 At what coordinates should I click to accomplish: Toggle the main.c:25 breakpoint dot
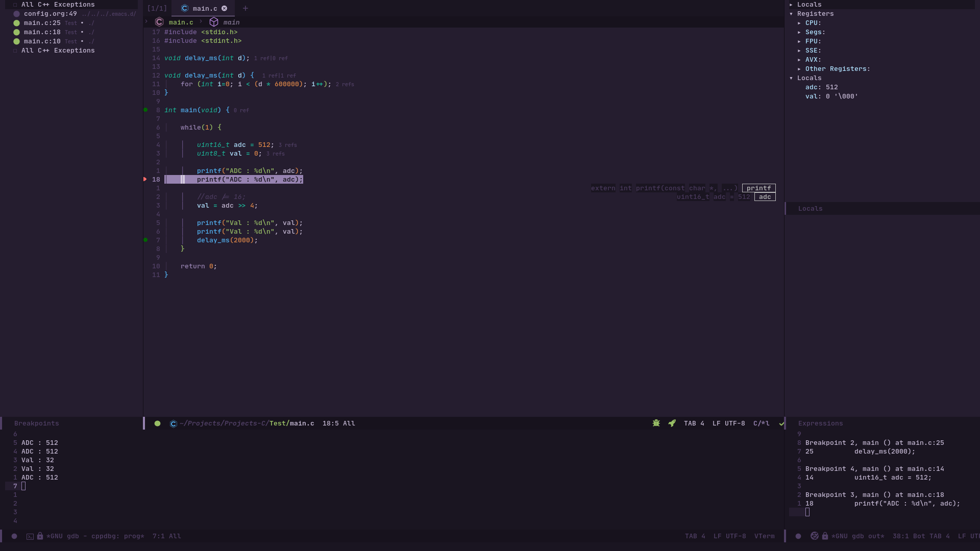point(16,23)
